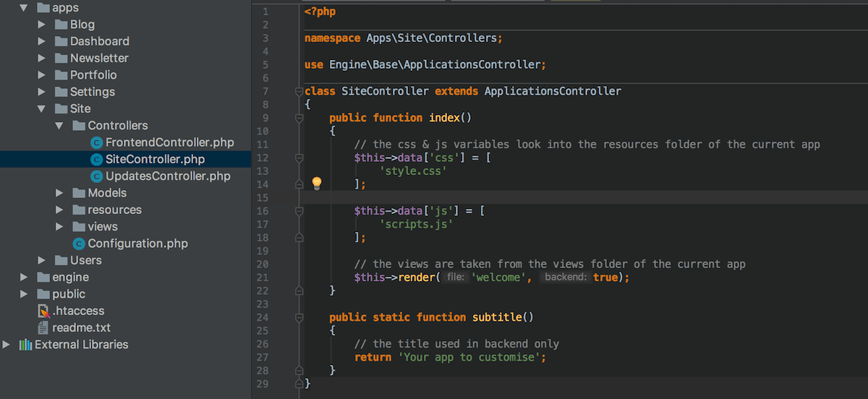Open the .htaccess file

click(78, 311)
